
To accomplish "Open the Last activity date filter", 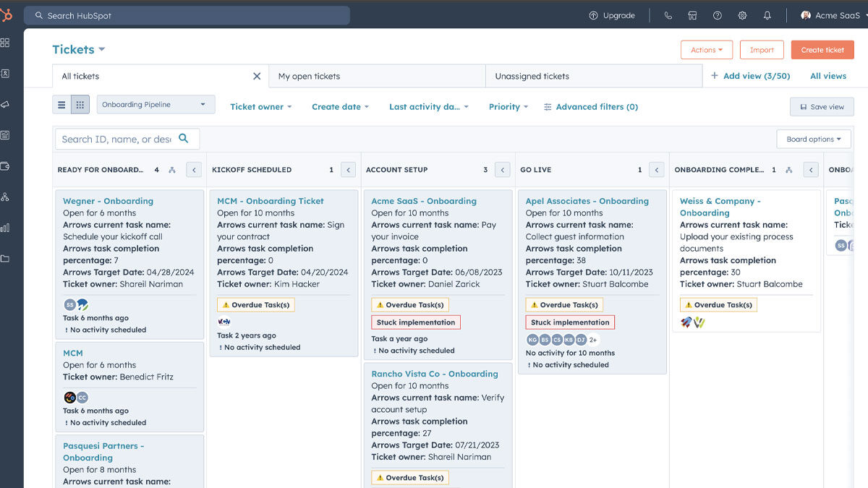I will pyautogui.click(x=429, y=107).
